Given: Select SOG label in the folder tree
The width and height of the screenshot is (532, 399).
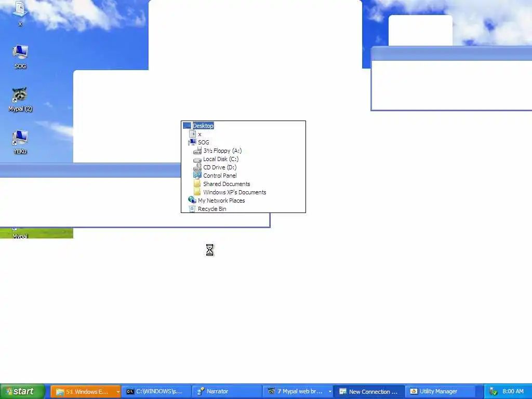Looking at the screenshot, I should [x=204, y=142].
